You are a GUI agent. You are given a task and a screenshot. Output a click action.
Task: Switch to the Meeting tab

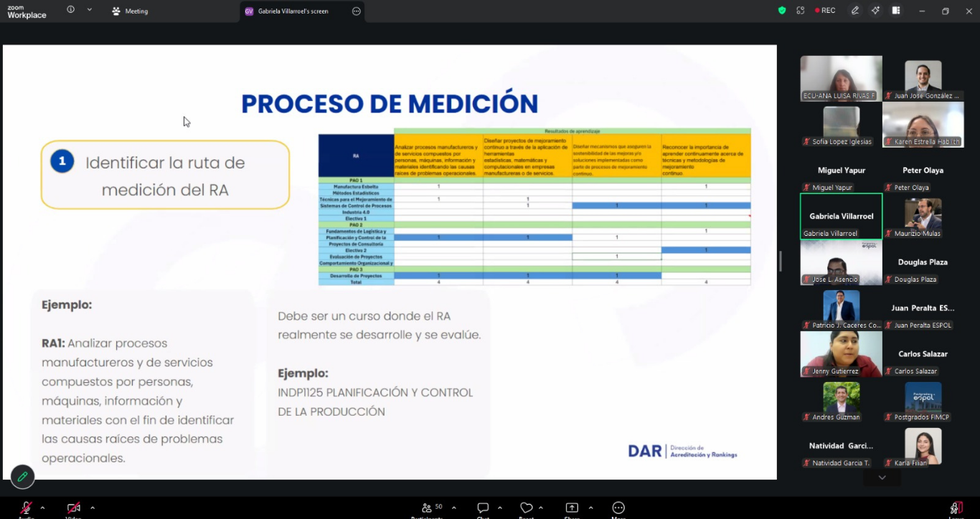click(x=130, y=11)
